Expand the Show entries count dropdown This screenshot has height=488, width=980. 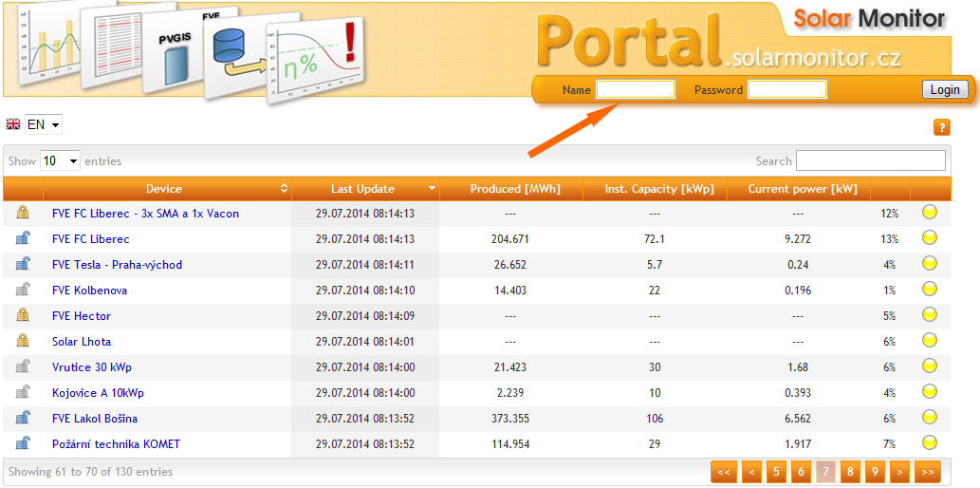click(59, 161)
